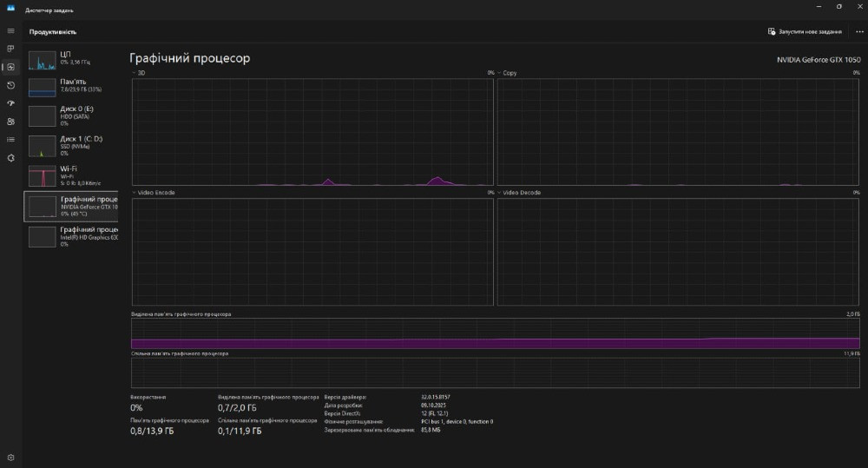
Task: Open App history from the sidebar
Action: [x=10, y=85]
